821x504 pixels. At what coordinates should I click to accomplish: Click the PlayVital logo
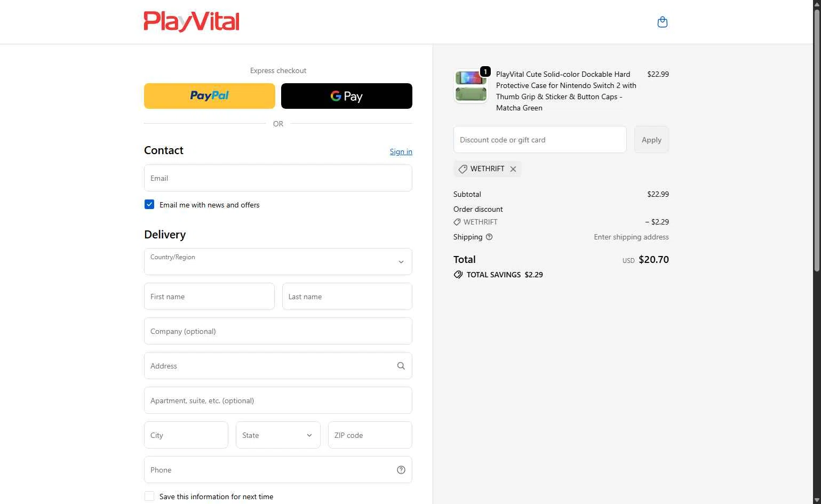pyautogui.click(x=192, y=22)
